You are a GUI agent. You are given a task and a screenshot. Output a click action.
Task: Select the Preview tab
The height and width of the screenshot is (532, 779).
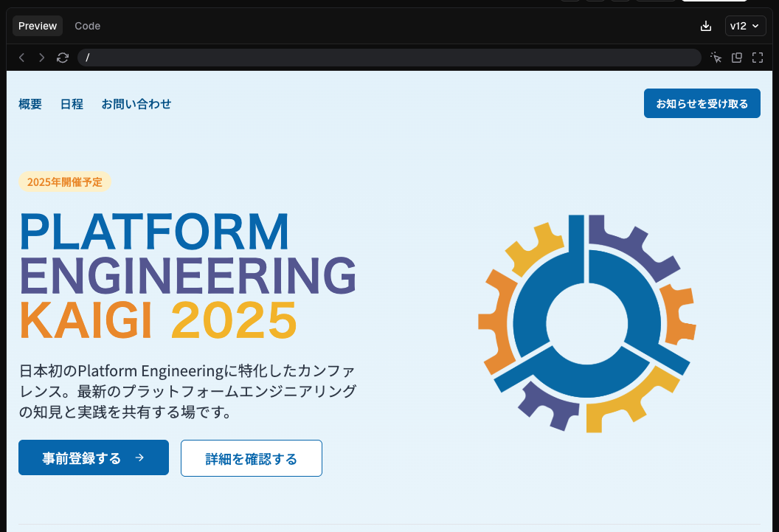(x=37, y=25)
